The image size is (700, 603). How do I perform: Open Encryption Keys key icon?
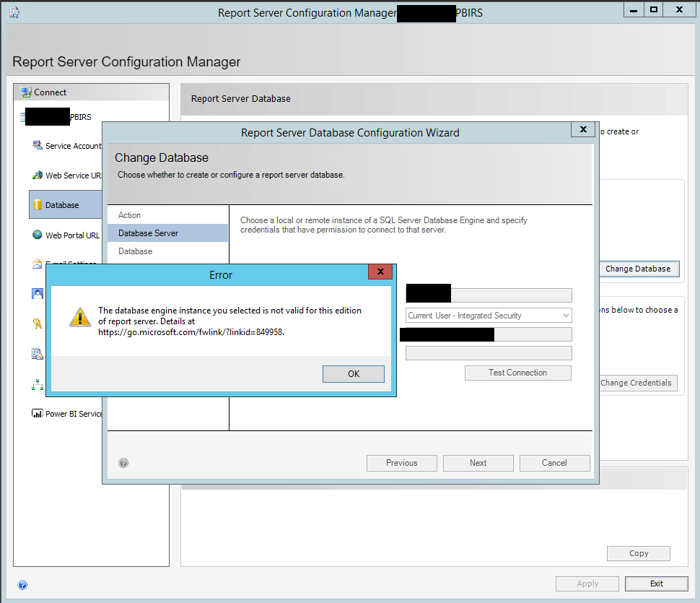click(38, 324)
